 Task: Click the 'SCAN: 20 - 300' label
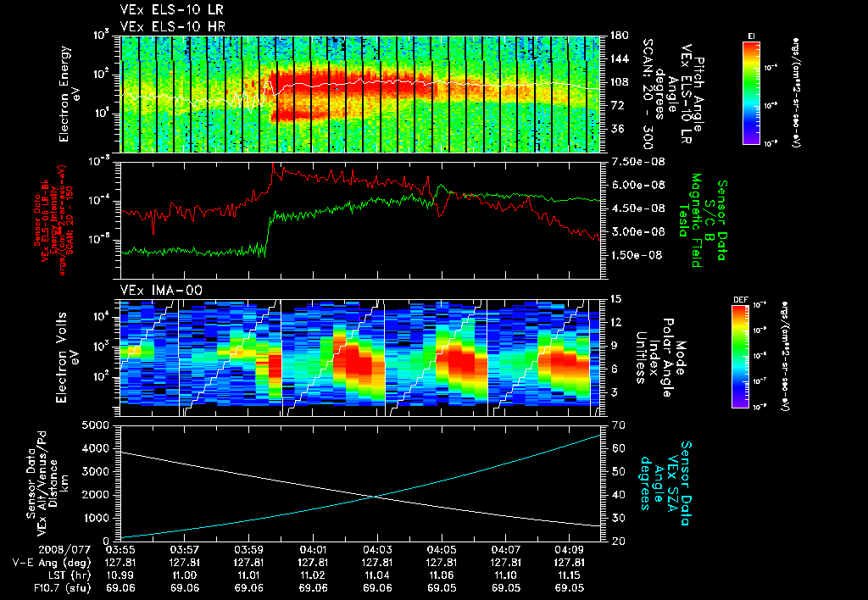[648, 94]
